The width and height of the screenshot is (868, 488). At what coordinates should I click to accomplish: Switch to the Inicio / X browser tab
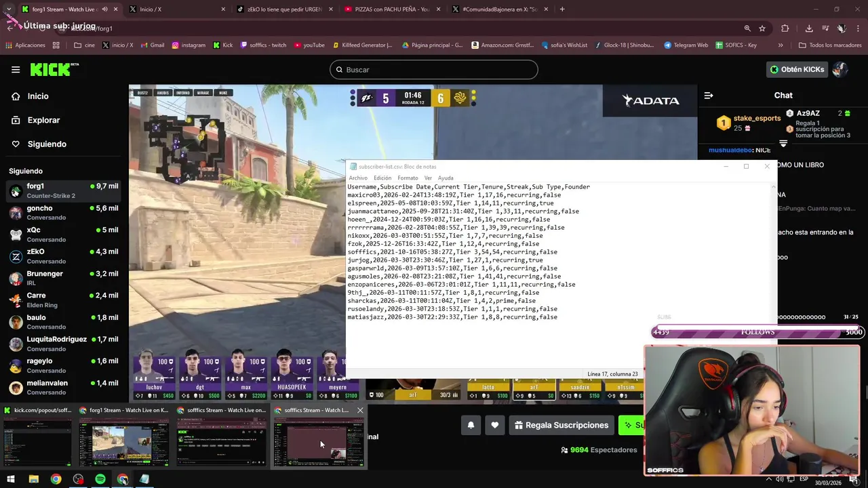(176, 9)
